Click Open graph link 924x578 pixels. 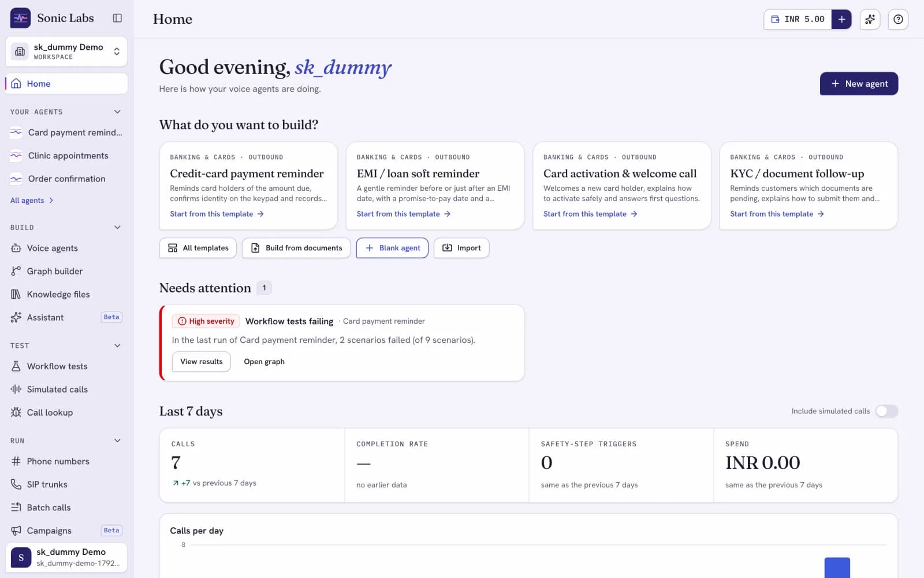(264, 362)
